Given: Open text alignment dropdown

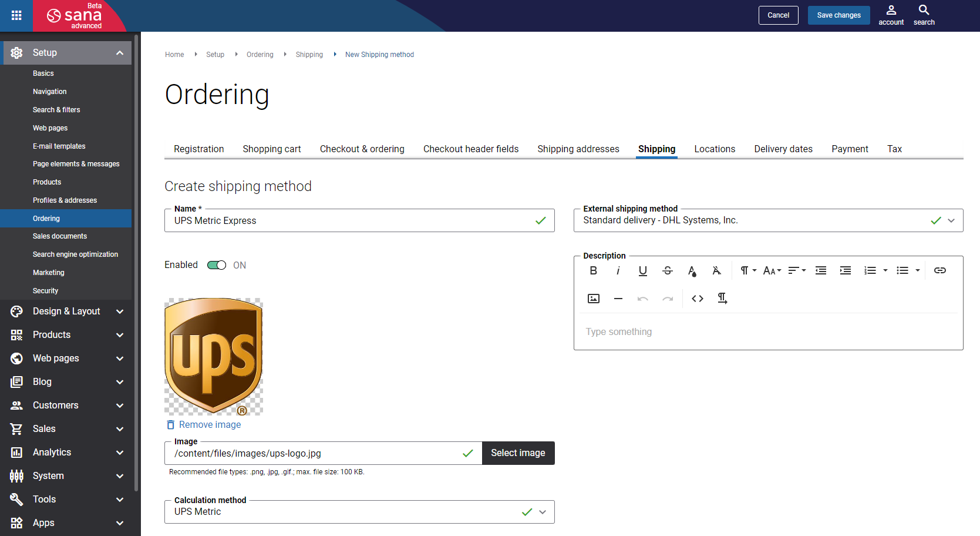Looking at the screenshot, I should [x=797, y=270].
